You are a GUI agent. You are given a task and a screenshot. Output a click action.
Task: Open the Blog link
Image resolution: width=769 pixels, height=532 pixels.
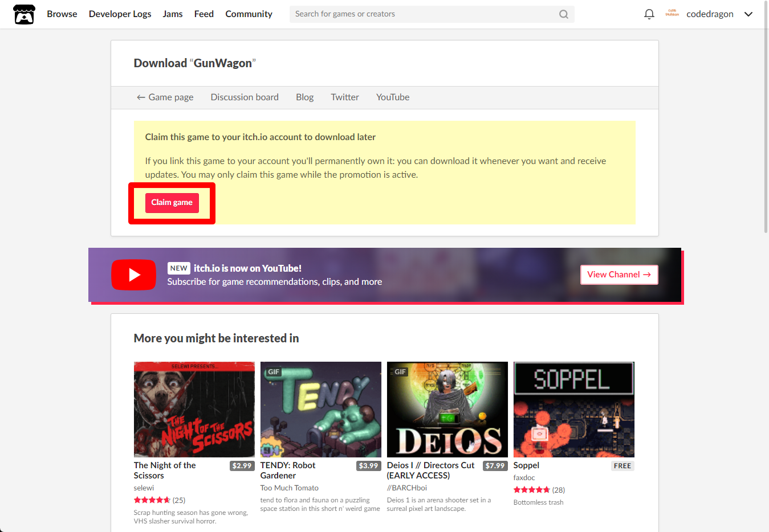[304, 97]
